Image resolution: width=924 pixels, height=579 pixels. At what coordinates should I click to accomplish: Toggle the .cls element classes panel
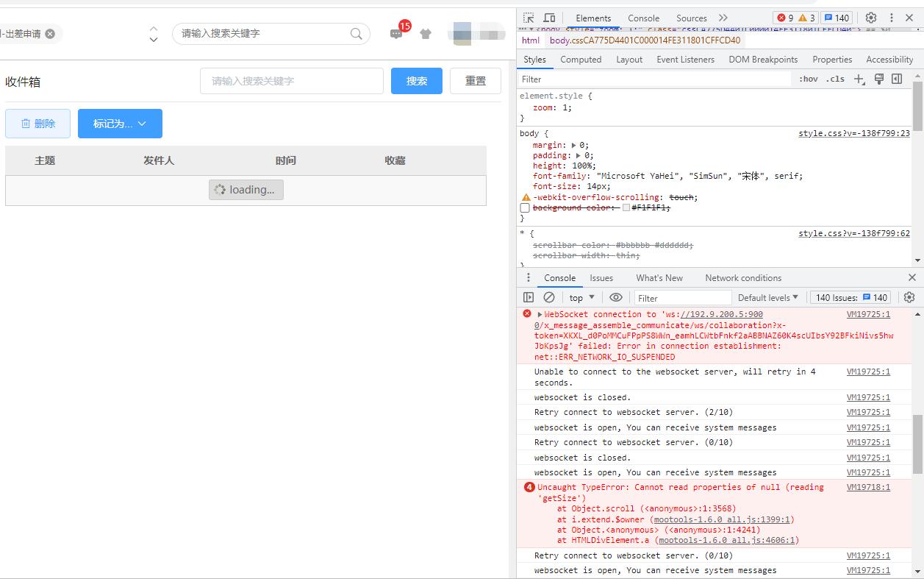point(835,79)
